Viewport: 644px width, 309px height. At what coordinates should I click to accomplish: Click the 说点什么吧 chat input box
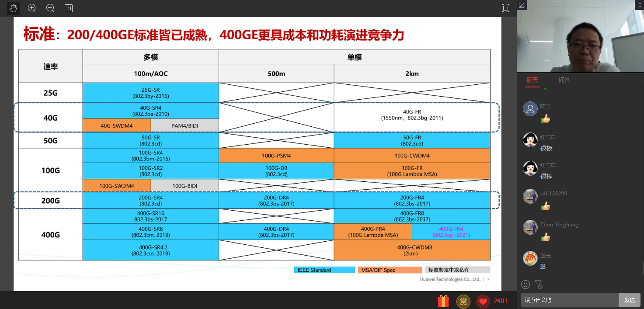tap(569, 300)
